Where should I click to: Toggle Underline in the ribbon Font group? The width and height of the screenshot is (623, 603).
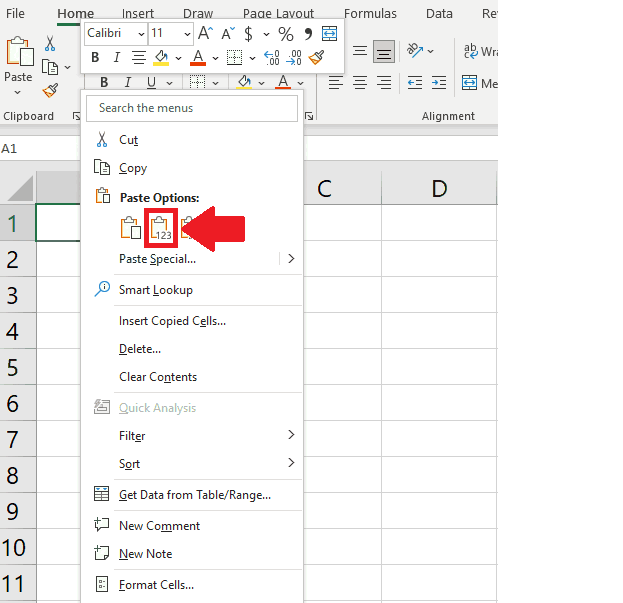click(151, 83)
